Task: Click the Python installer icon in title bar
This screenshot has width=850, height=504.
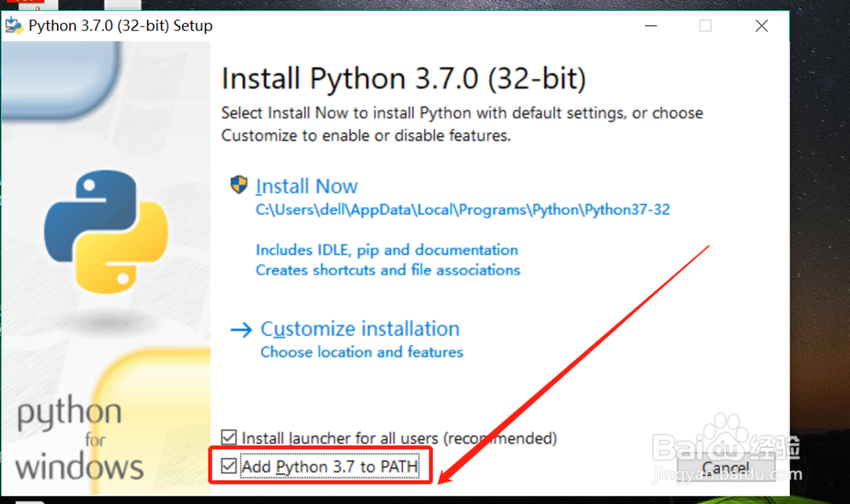Action: pos(14,25)
